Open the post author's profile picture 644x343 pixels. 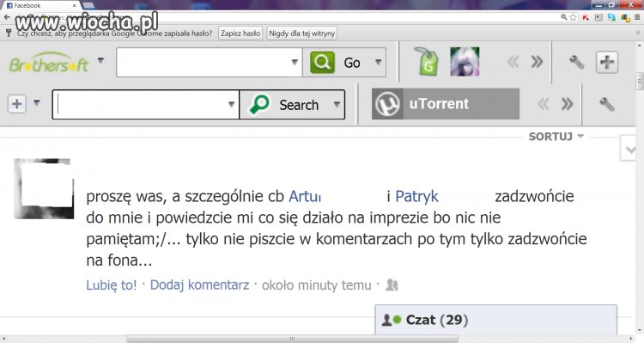coord(44,189)
